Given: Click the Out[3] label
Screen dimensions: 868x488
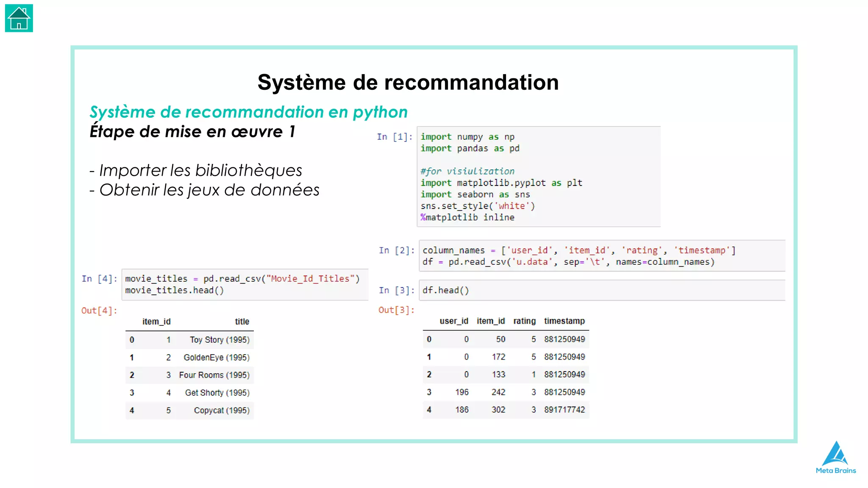Looking at the screenshot, I should [396, 310].
